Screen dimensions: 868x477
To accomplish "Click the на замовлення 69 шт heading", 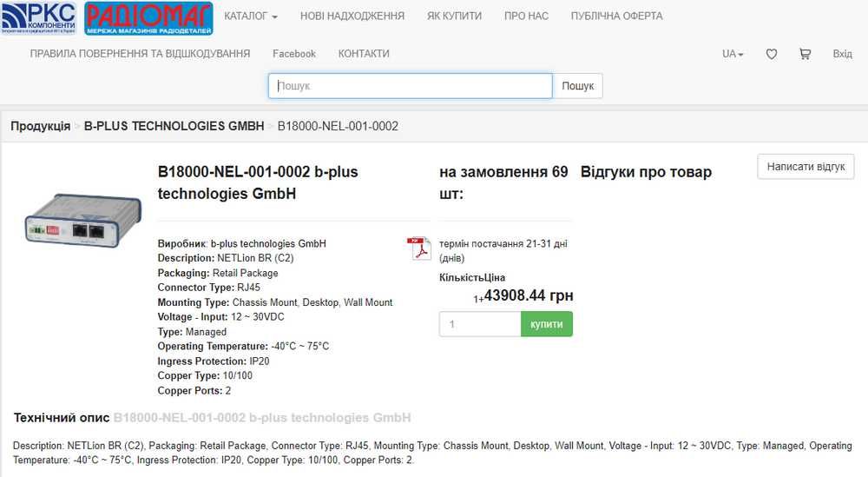I will pyautogui.click(x=503, y=182).
